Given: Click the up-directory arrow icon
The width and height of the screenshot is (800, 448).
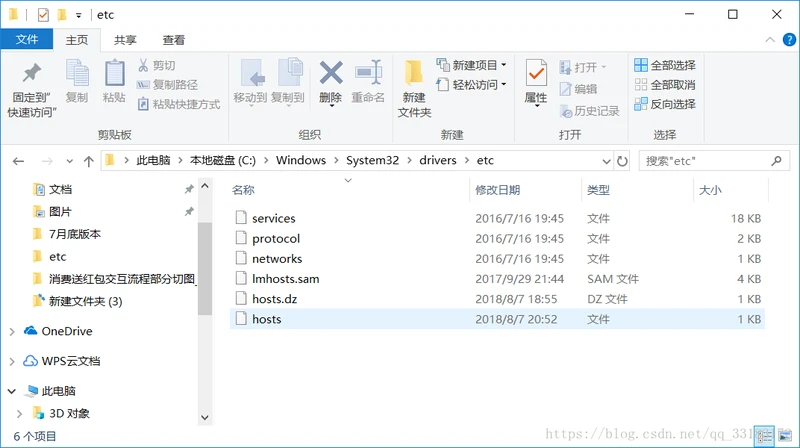Looking at the screenshot, I should (x=87, y=160).
